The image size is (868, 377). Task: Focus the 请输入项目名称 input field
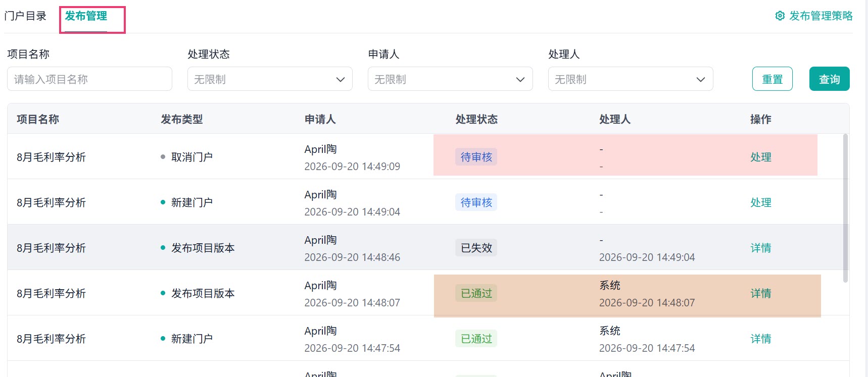point(89,79)
